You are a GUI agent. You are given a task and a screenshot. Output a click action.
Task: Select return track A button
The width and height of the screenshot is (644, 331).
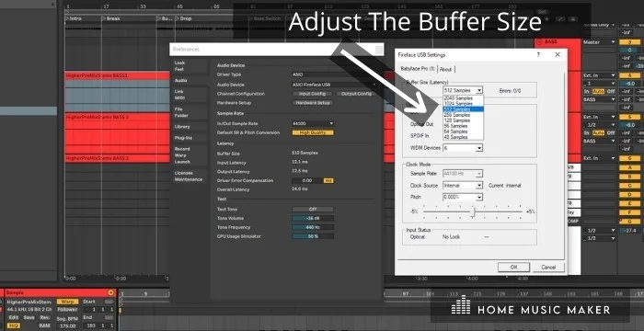pyautogui.click(x=629, y=167)
